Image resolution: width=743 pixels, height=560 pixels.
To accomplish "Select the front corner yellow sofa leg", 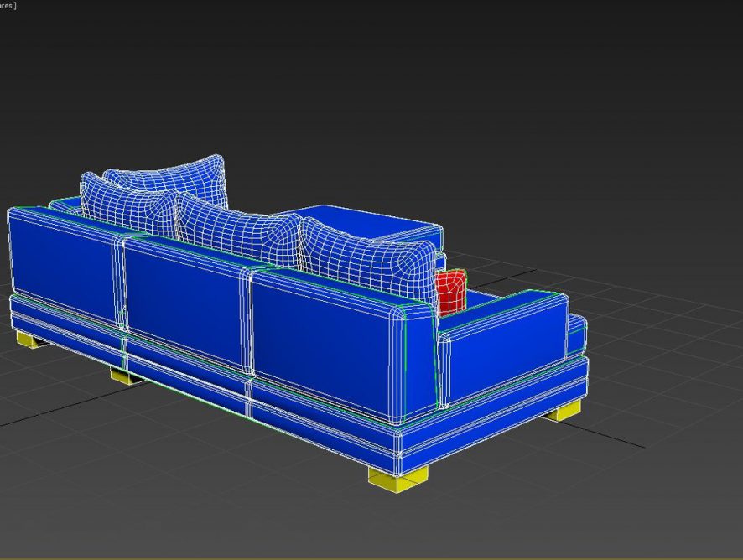I will [x=397, y=475].
